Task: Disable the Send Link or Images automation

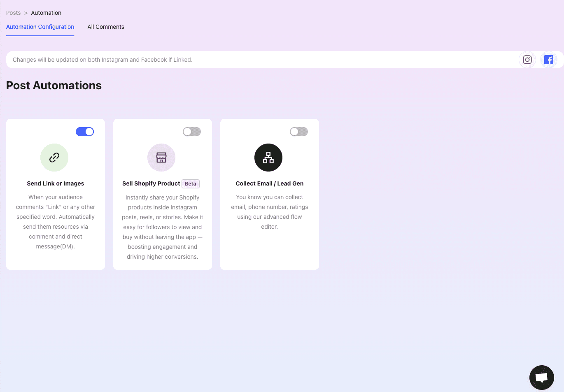Action: 85,131
